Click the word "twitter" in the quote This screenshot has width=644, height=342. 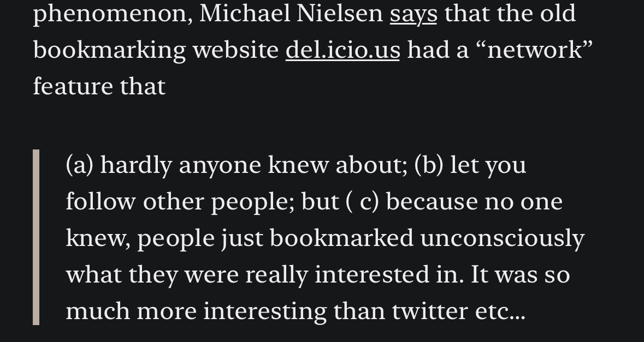point(430,311)
